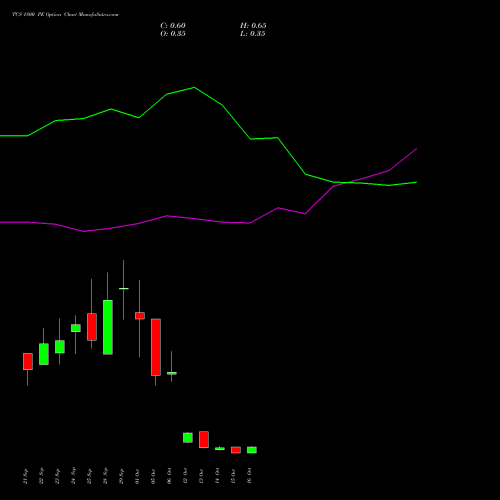Image resolution: width=500 pixels, height=500 pixels.
Task: Click the green candle above 16 Oct
Action: [252, 450]
